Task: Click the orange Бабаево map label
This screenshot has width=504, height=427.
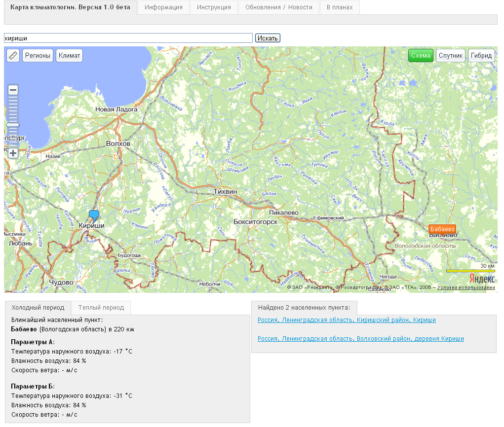Action: tap(442, 229)
